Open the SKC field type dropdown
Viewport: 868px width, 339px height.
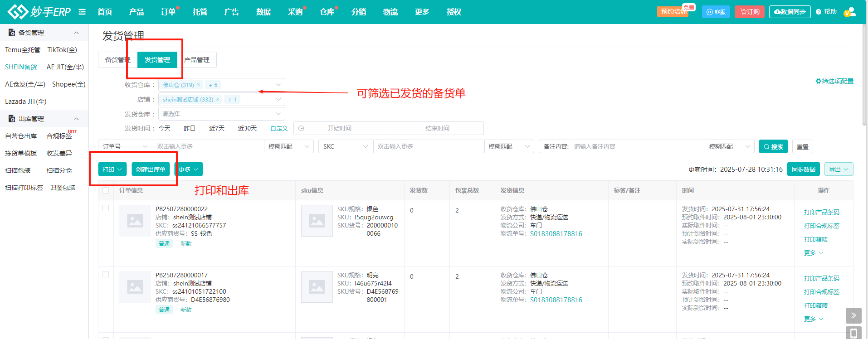(x=346, y=146)
